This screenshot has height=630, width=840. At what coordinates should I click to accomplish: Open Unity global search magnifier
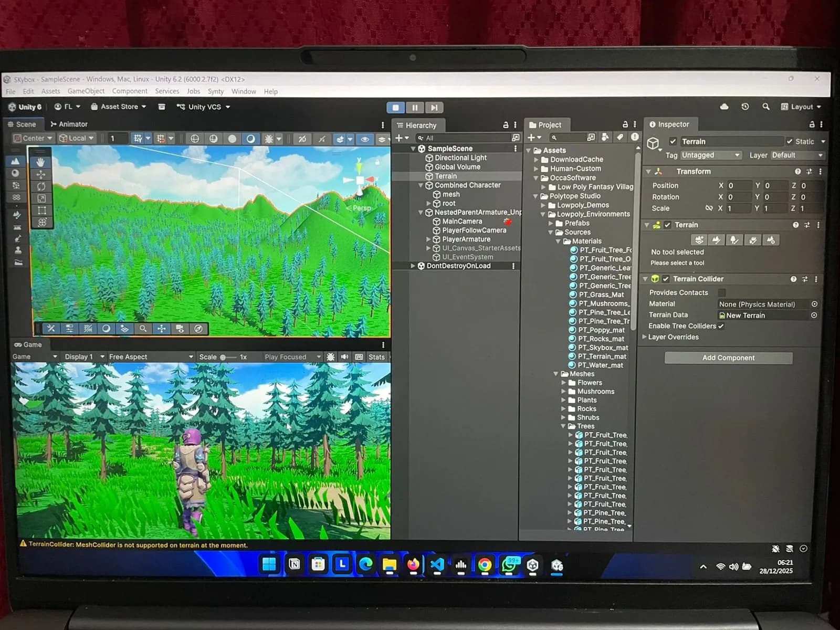coord(766,107)
